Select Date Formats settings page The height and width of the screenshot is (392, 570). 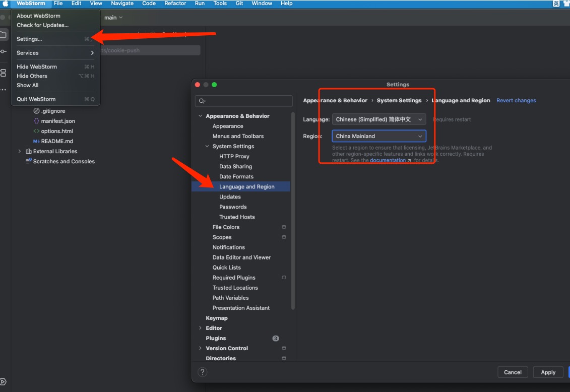tap(236, 176)
